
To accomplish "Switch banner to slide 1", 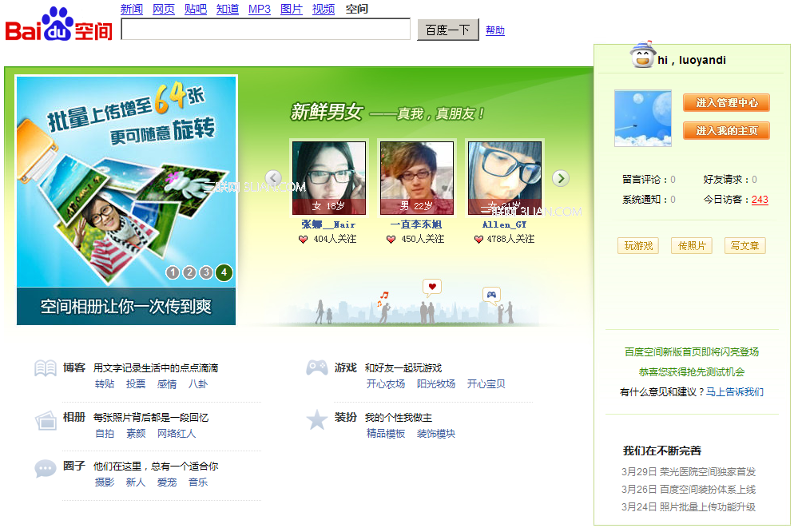I will point(173,272).
